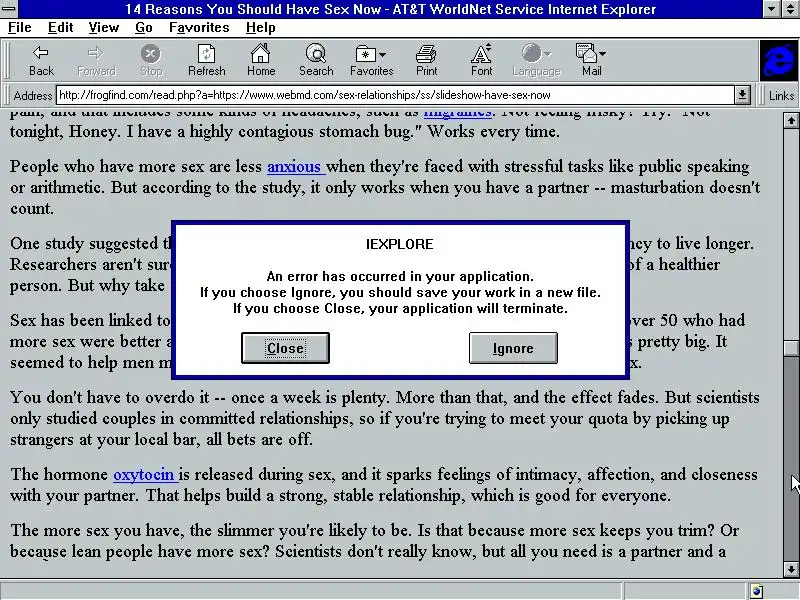Click the scrollbar up arrow
The height and width of the screenshot is (600, 800).
[791, 120]
